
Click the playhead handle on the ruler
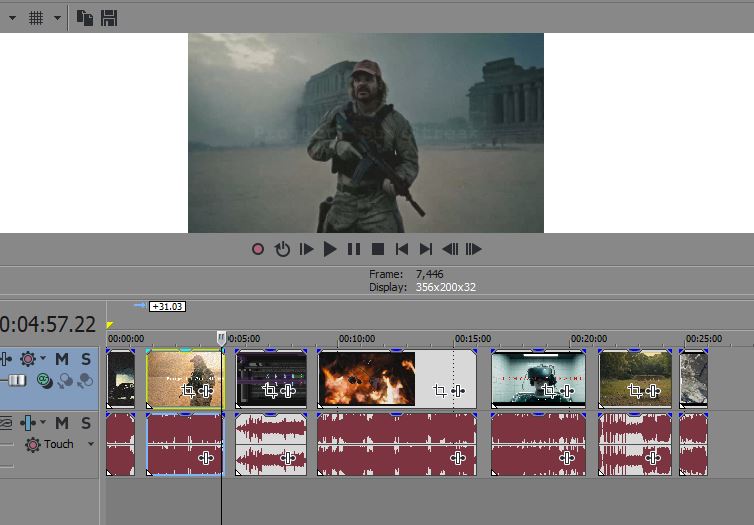221,338
